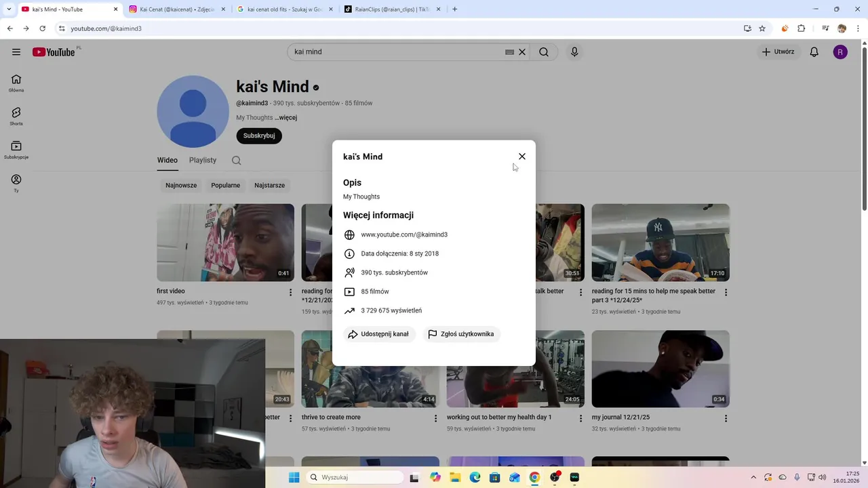Open options for 'thrive to create more'
This screenshot has width=868, height=488.
[x=435, y=419]
